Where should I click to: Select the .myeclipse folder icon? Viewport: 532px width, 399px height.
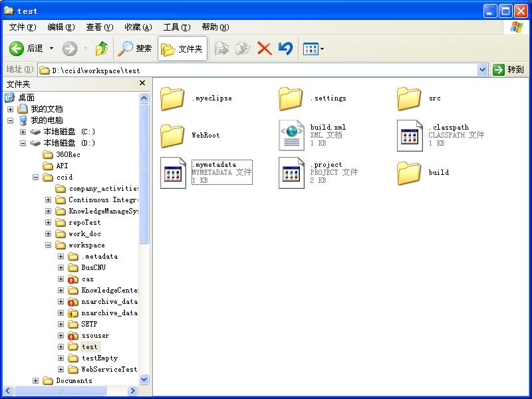pos(172,98)
